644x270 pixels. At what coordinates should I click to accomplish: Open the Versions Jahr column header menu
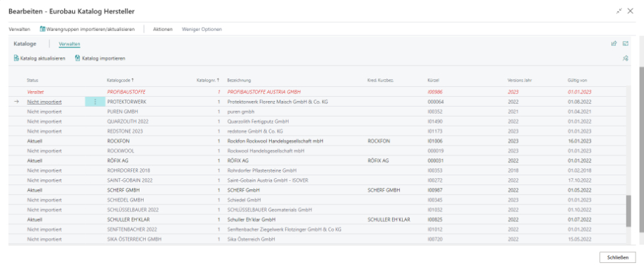520,80
